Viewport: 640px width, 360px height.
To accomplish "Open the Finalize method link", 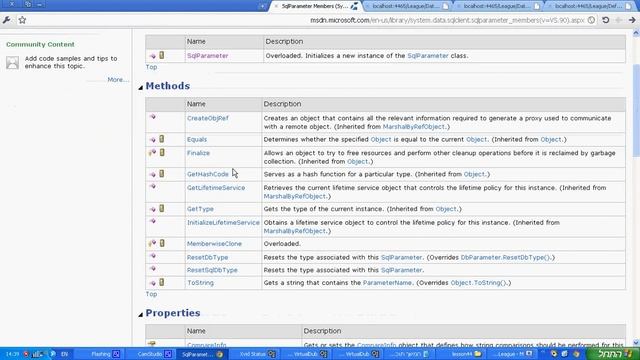I will pyautogui.click(x=198, y=153).
